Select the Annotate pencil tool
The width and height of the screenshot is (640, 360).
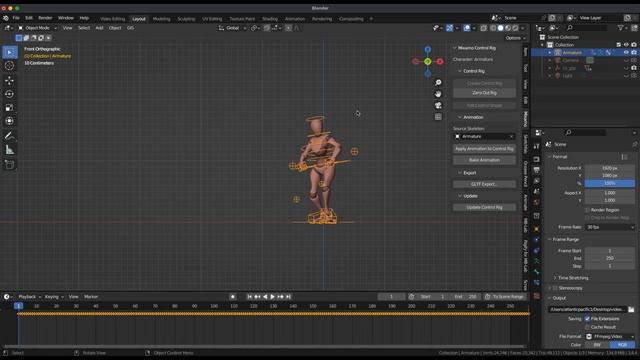10,136
